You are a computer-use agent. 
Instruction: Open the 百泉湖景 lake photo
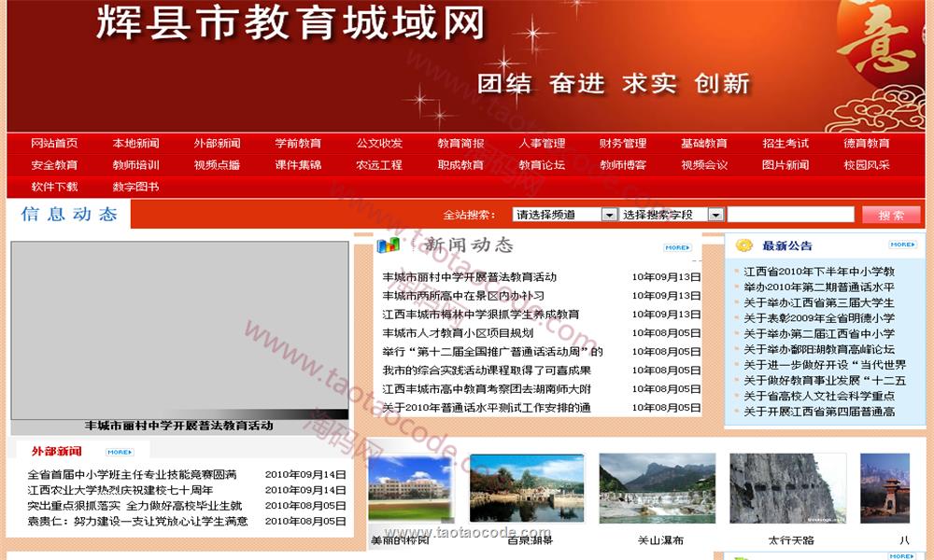[x=527, y=489]
